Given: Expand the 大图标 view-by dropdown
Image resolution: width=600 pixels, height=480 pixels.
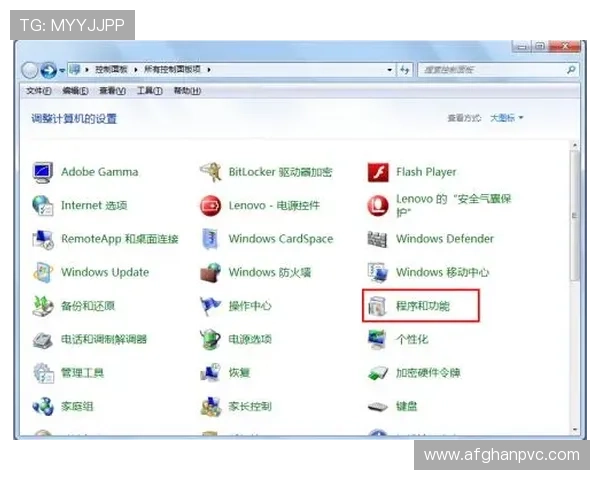Looking at the screenshot, I should click(x=507, y=118).
